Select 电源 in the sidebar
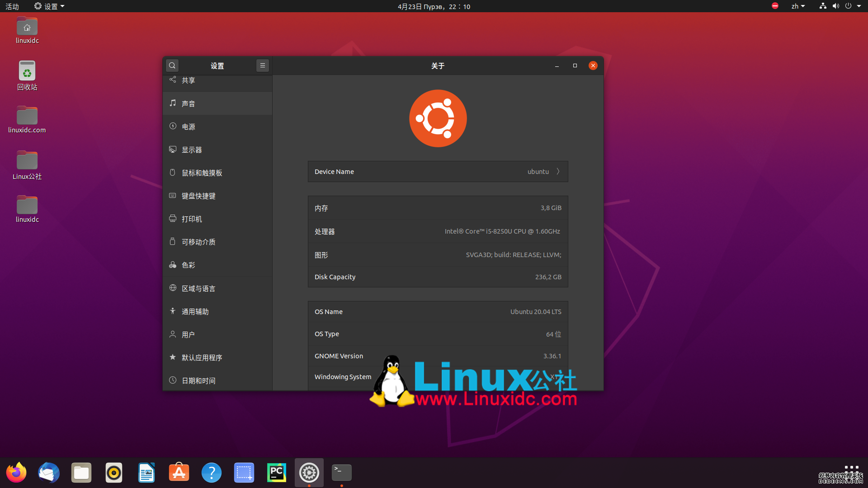The image size is (868, 488). [217, 127]
